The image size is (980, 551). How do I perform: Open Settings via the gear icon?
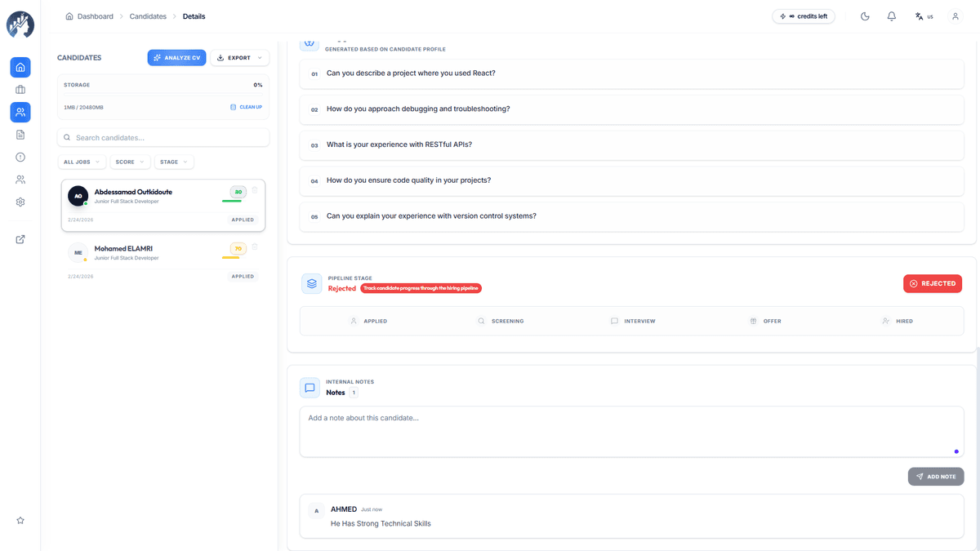pos(20,202)
